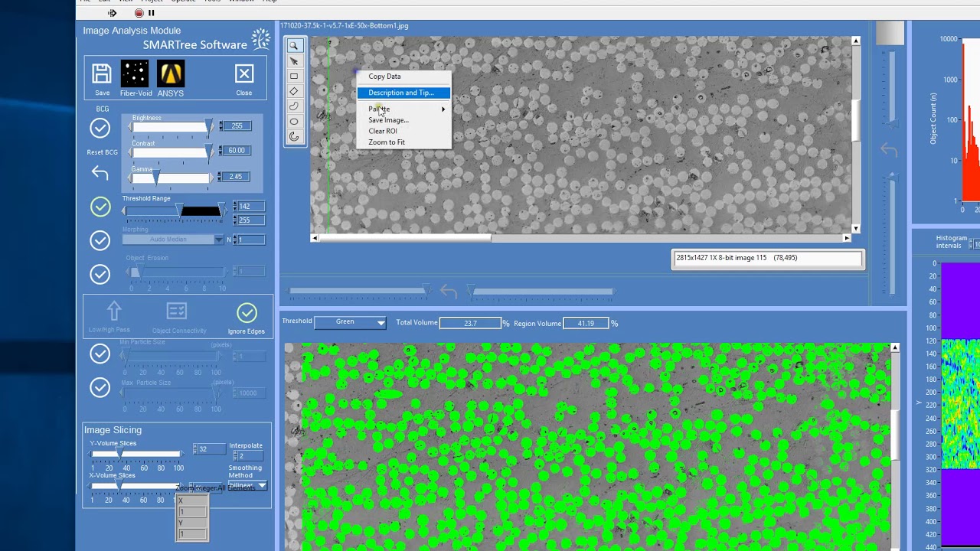
Task: Click the Total Volume field 23.7
Action: [470, 323]
